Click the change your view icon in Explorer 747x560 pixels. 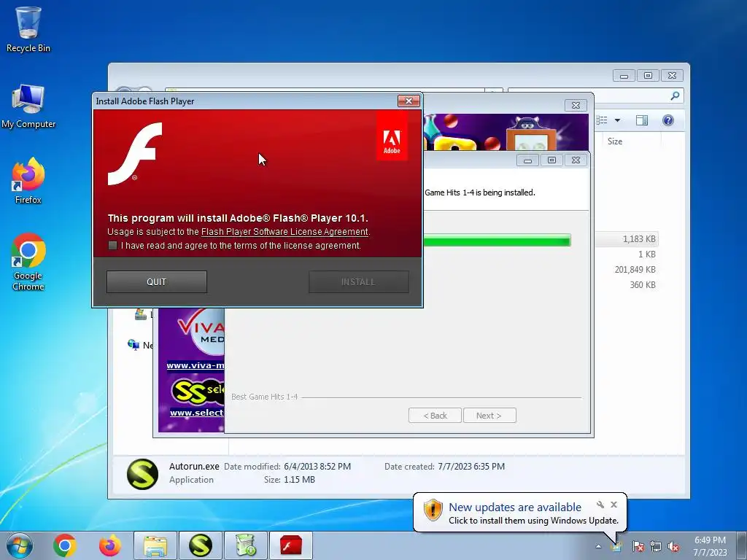tap(602, 120)
